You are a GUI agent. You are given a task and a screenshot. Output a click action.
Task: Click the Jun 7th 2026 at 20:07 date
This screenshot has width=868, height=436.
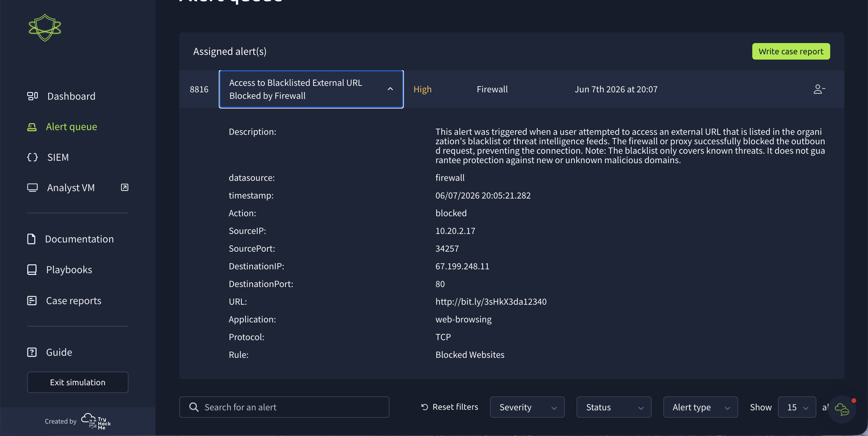click(616, 89)
